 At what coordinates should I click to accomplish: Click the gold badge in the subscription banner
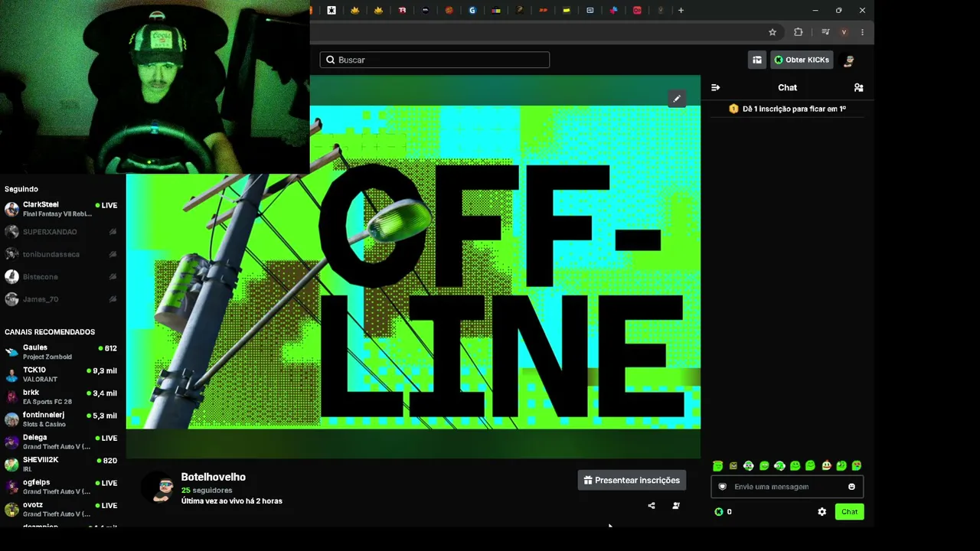pos(733,109)
